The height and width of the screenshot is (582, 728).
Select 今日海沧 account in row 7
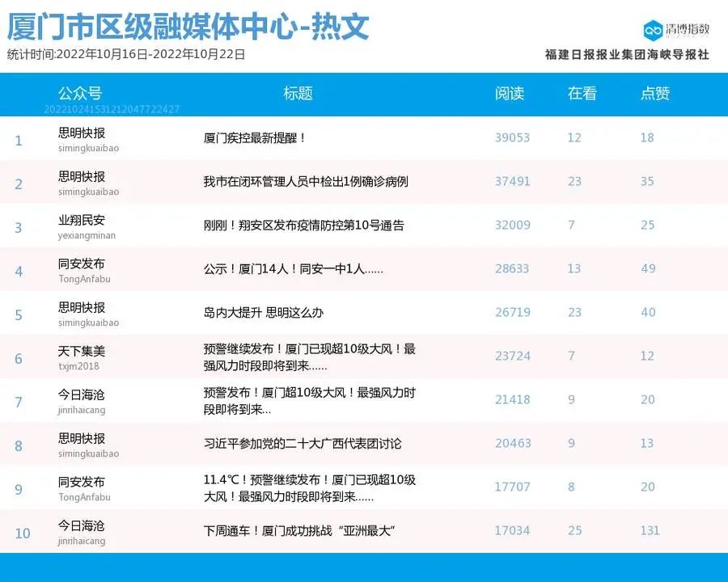click(82, 394)
